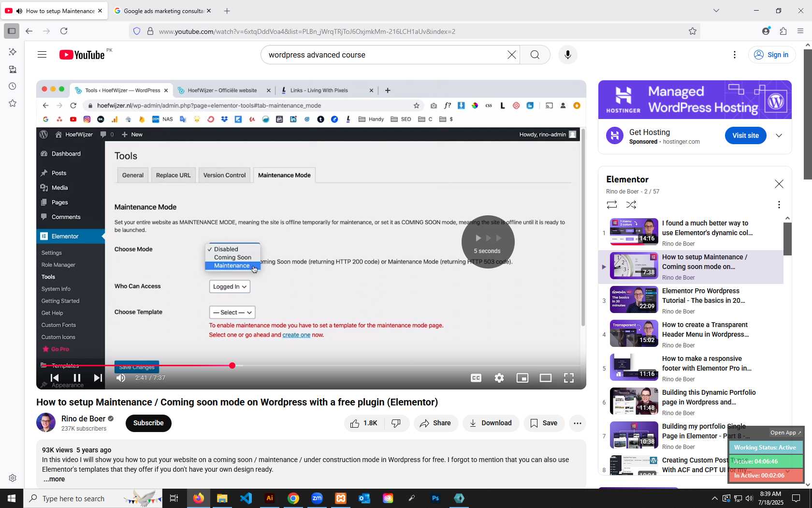812x508 pixels.
Task: Skip to next video in playlist
Action: (x=98, y=378)
